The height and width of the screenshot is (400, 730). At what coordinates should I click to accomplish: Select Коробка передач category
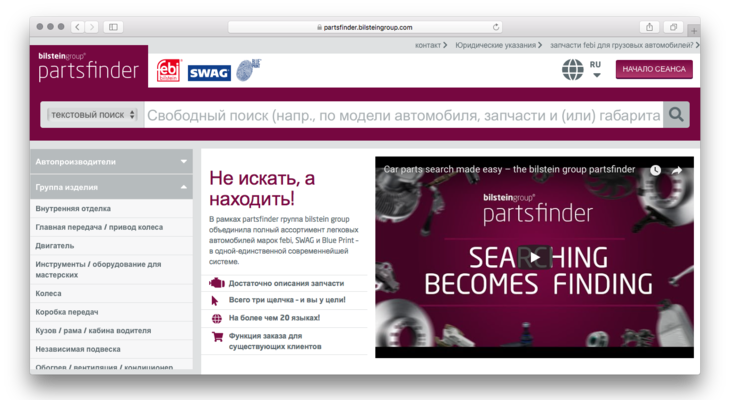tap(111, 312)
